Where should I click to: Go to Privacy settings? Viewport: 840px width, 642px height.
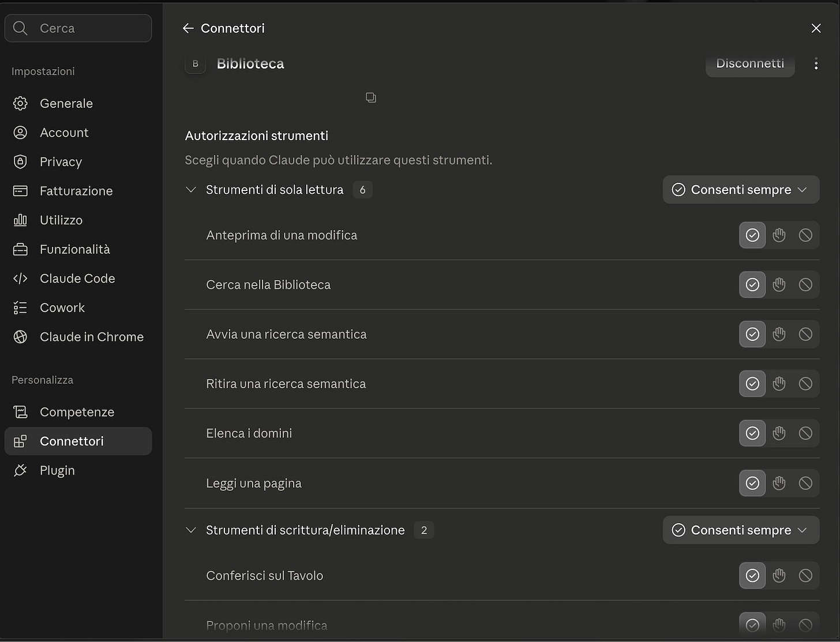[78, 162]
